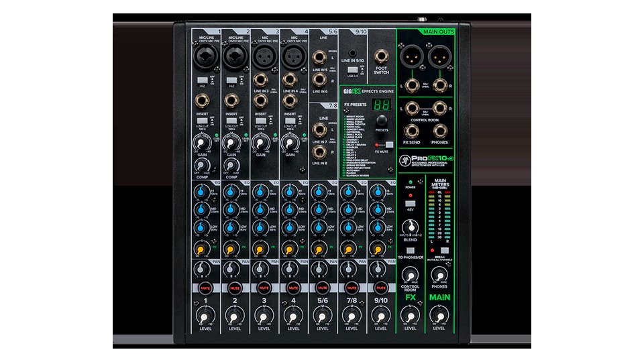Image resolution: width=644 pixels, height=362 pixels.
Task: Click the LINE IN 8 jack
Action: pos(319,152)
